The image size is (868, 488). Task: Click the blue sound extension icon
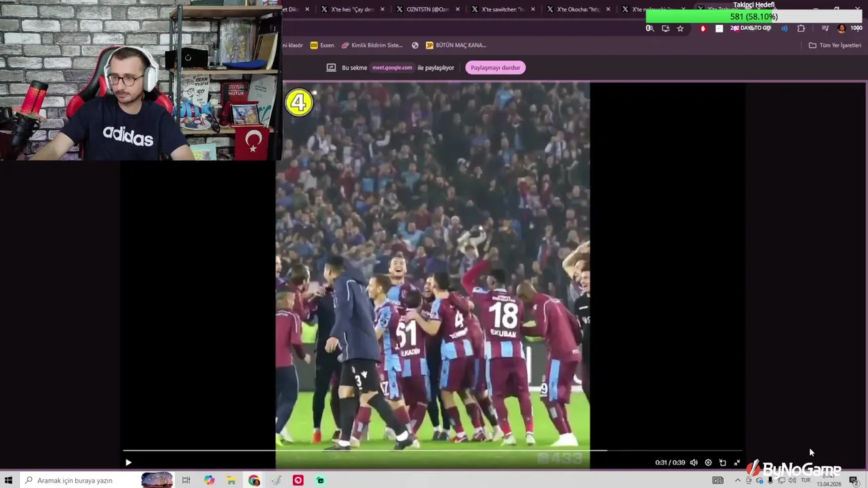tap(785, 28)
